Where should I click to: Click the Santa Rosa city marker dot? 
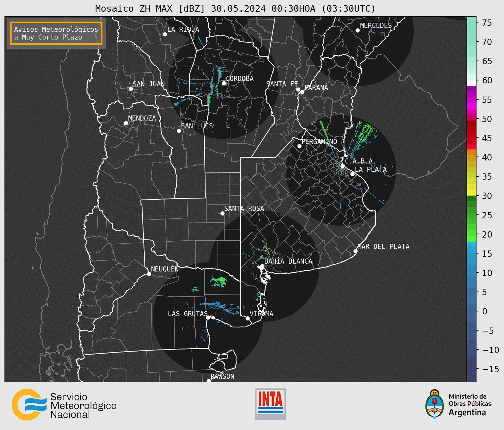coord(222,213)
